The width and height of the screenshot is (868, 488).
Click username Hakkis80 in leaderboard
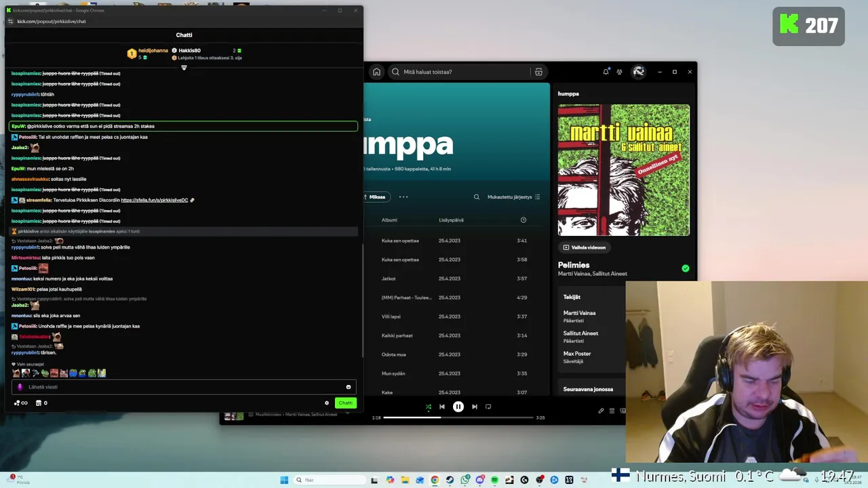[x=189, y=51]
